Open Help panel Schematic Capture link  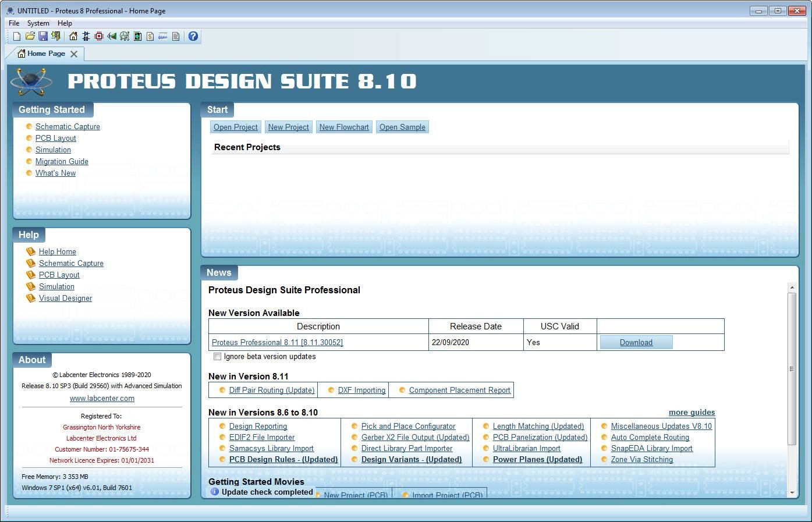(x=71, y=263)
